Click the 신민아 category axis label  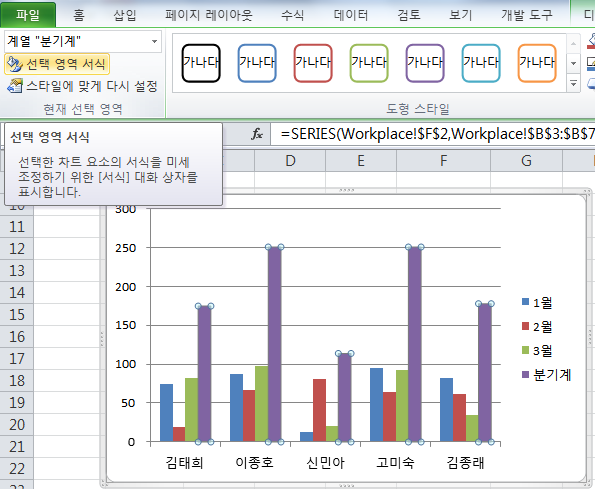click(x=325, y=463)
